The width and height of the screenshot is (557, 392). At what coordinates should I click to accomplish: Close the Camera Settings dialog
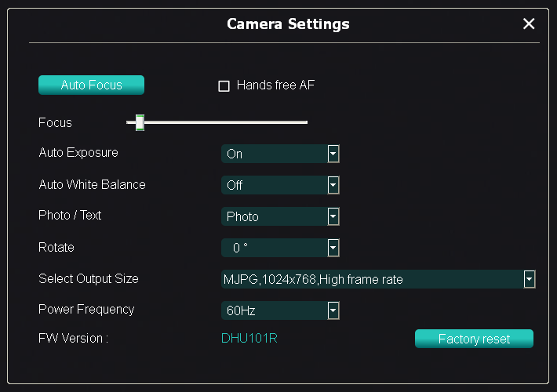click(x=529, y=24)
